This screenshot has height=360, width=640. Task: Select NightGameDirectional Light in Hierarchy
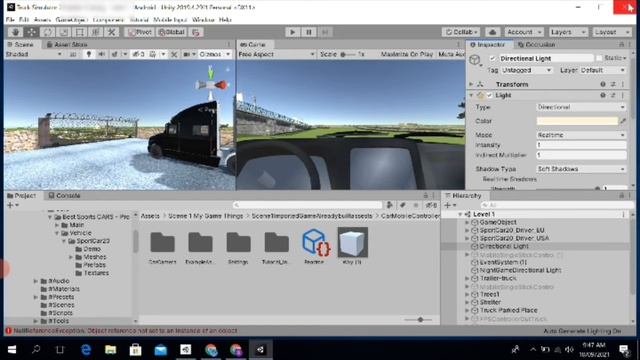point(520,270)
